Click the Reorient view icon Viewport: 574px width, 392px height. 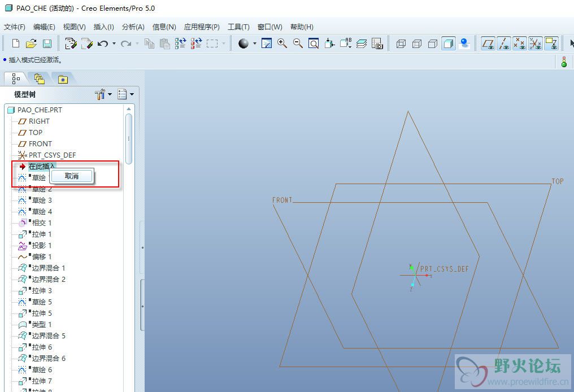point(329,43)
